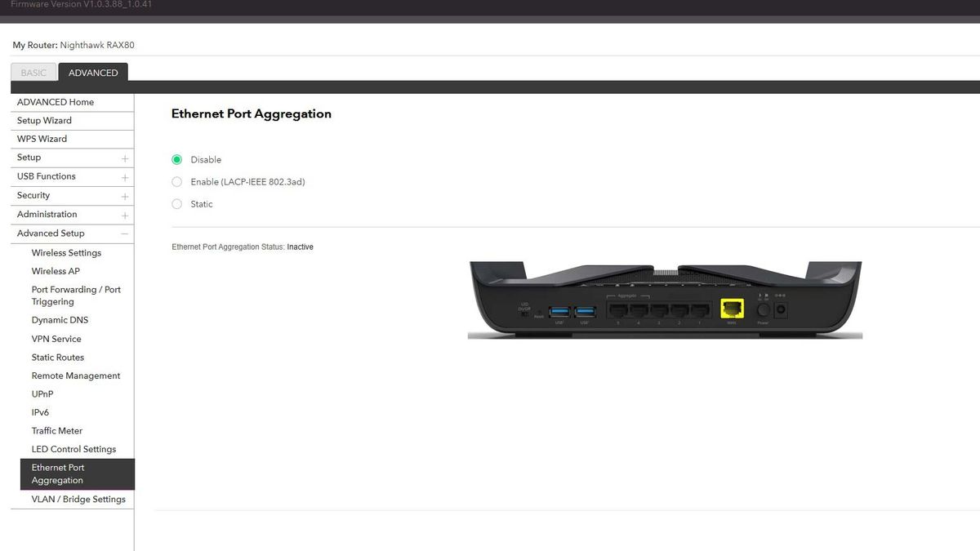The width and height of the screenshot is (980, 551).
Task: View the router rear panel image
Action: (664, 300)
